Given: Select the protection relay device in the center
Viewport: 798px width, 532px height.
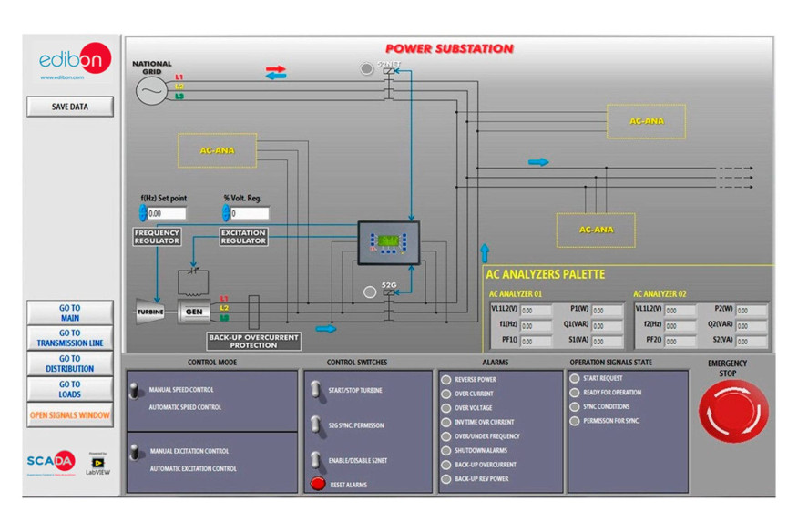Looking at the screenshot, I should pos(389,243).
